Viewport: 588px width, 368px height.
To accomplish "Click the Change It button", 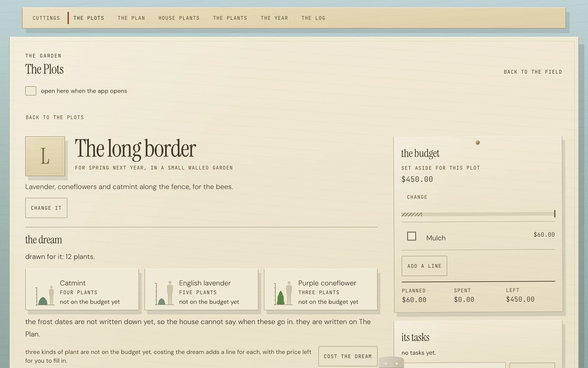I will click(x=46, y=208).
